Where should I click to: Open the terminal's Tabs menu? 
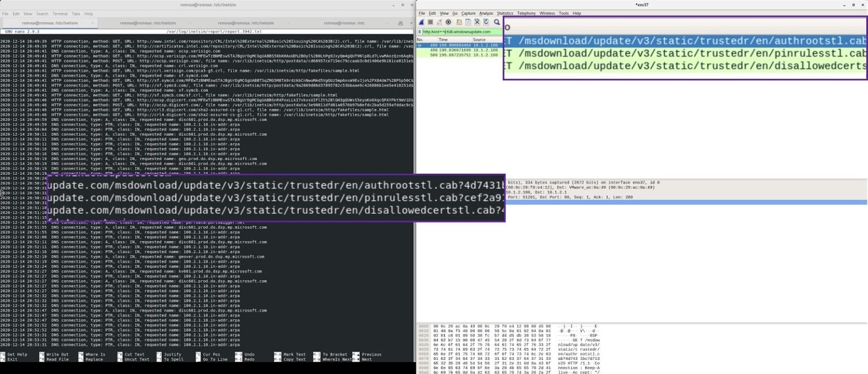[75, 14]
